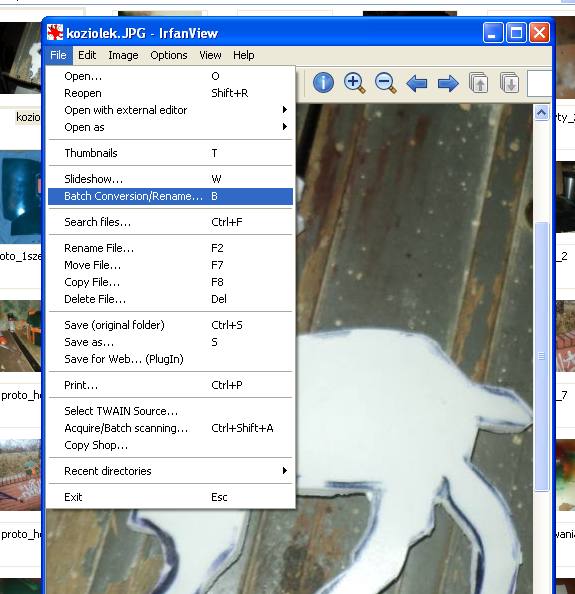Open the Image menu
This screenshot has width=575, height=594.
pyautogui.click(x=123, y=55)
